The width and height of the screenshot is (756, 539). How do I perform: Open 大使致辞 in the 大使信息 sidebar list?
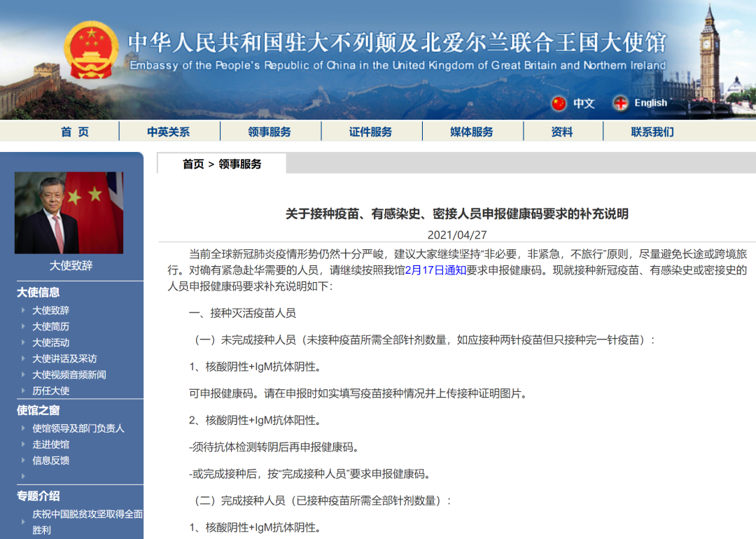point(50,311)
